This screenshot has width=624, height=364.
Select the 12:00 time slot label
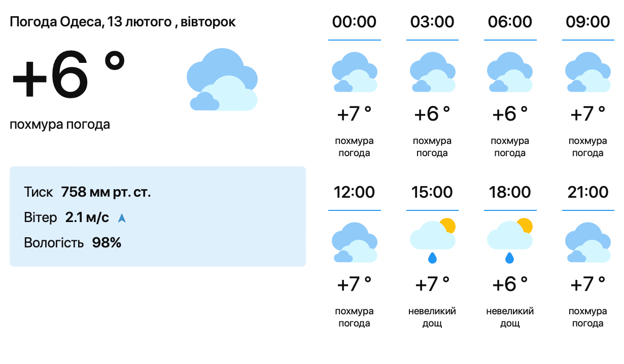tap(355, 192)
